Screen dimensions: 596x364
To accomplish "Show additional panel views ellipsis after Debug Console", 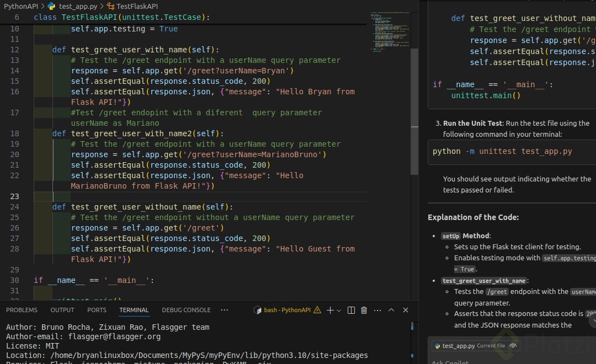I will [x=225, y=310].
